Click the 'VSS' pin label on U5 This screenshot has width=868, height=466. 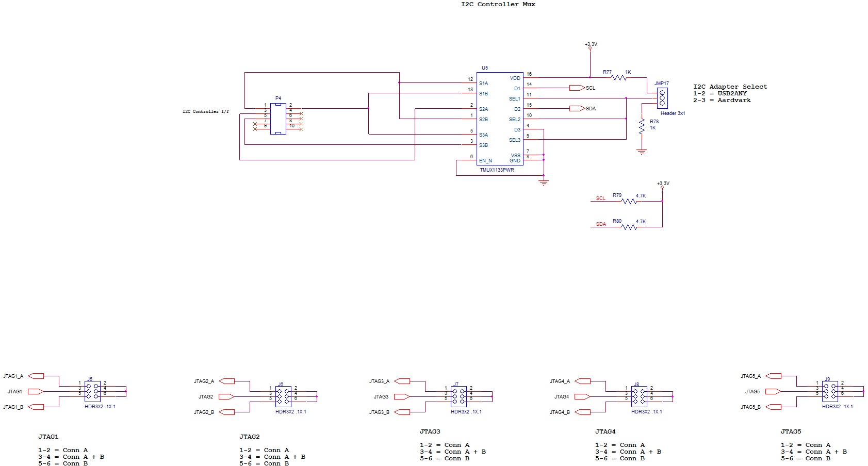pyautogui.click(x=516, y=156)
